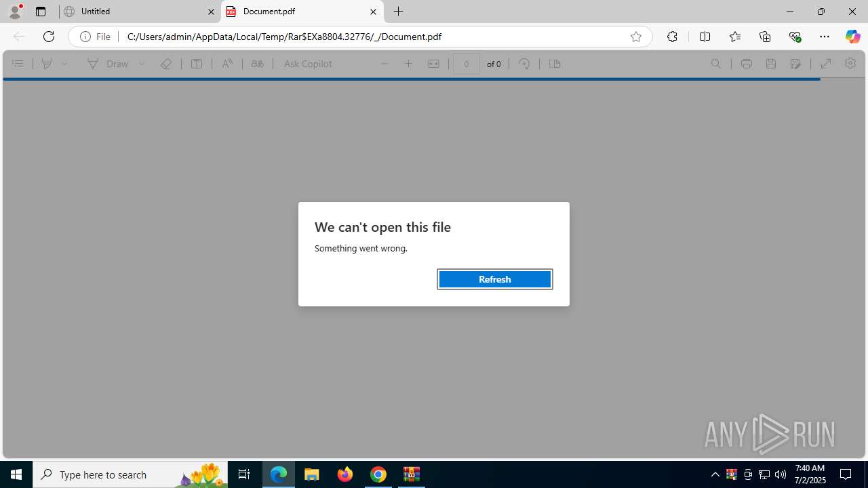Select the PDF Highlight tool
Screen dimensions: 868x488
click(46, 64)
